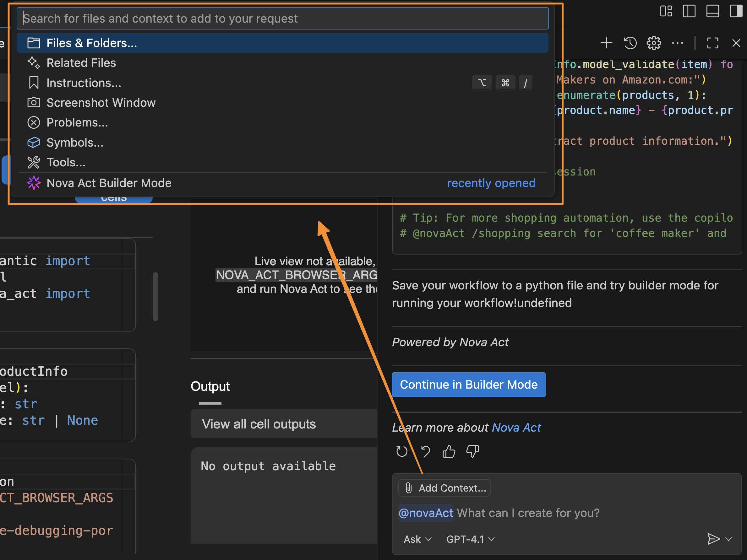The image size is (747, 560).
Task: Choose Screenshot Window from context list
Action: (x=101, y=103)
